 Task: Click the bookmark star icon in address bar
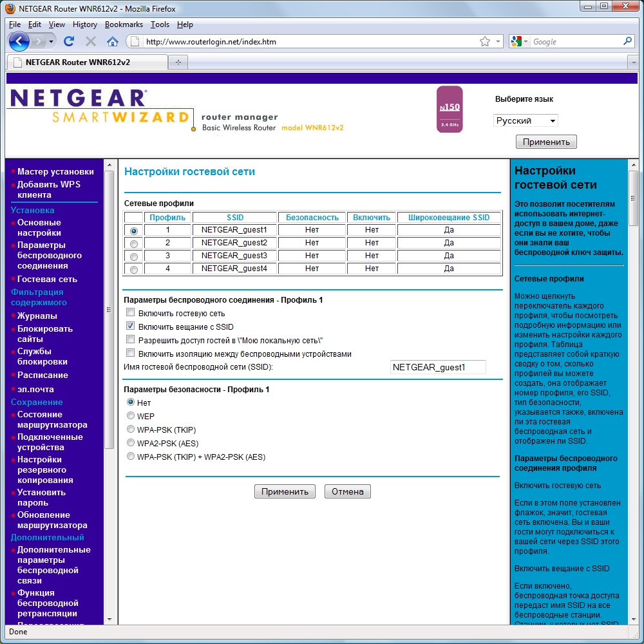click(485, 41)
